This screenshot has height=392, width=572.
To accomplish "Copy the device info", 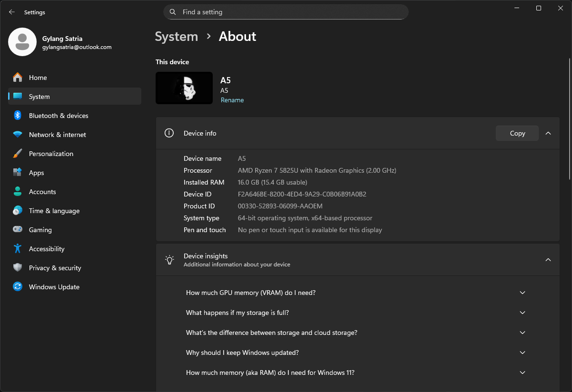I will pyautogui.click(x=517, y=133).
